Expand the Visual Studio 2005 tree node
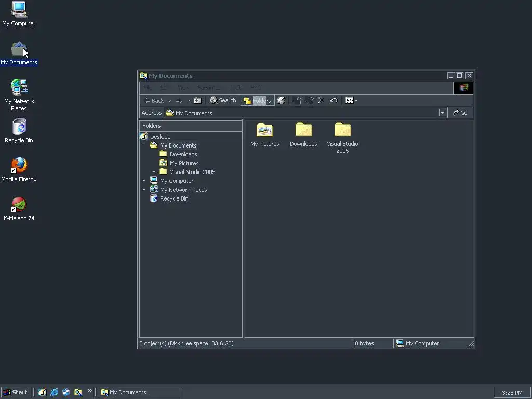The width and height of the screenshot is (532, 399). pyautogui.click(x=154, y=172)
